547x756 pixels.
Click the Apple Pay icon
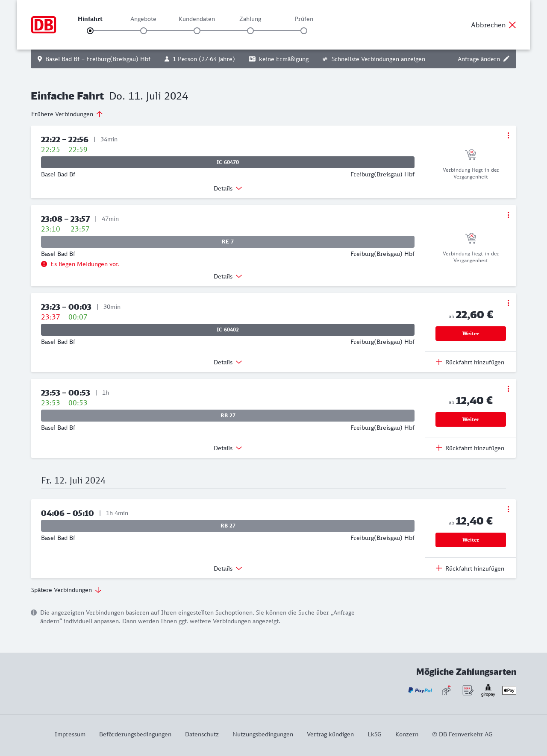click(x=509, y=690)
